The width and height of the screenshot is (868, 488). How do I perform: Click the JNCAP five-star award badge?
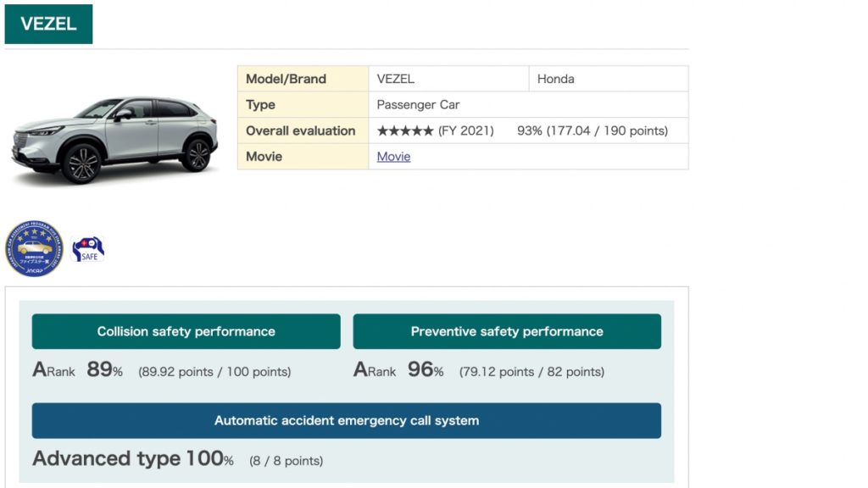34,248
